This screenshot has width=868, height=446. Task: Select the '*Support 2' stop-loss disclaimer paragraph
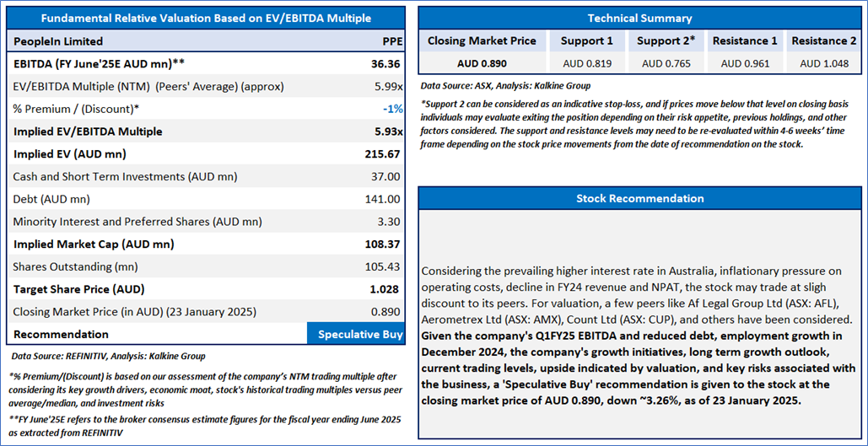click(x=635, y=125)
